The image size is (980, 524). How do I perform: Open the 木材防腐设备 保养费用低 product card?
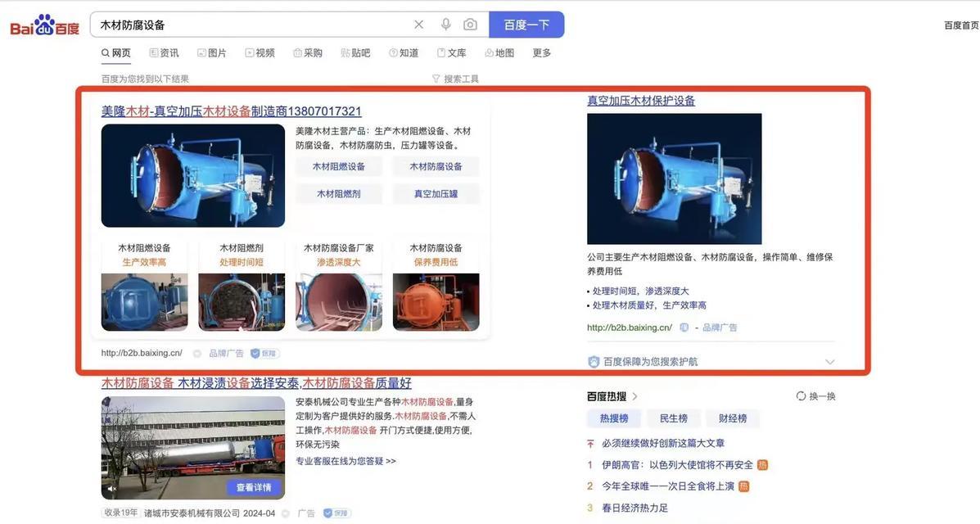(436, 285)
